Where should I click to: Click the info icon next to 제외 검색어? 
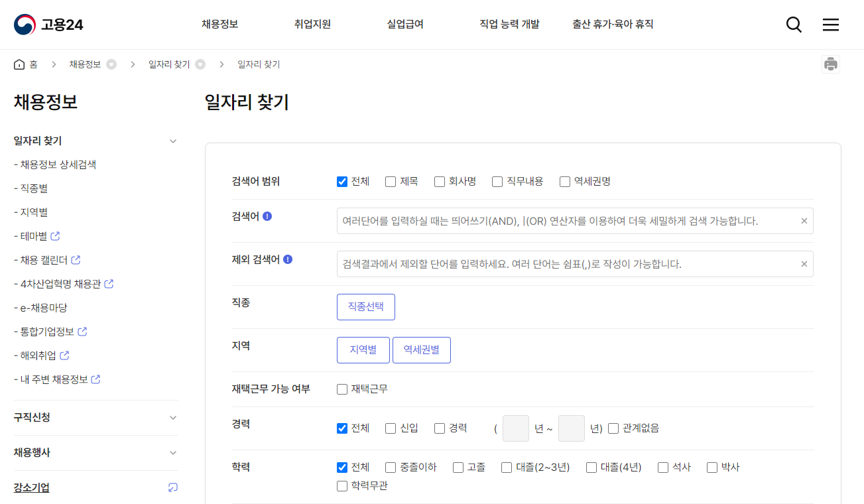pos(288,259)
